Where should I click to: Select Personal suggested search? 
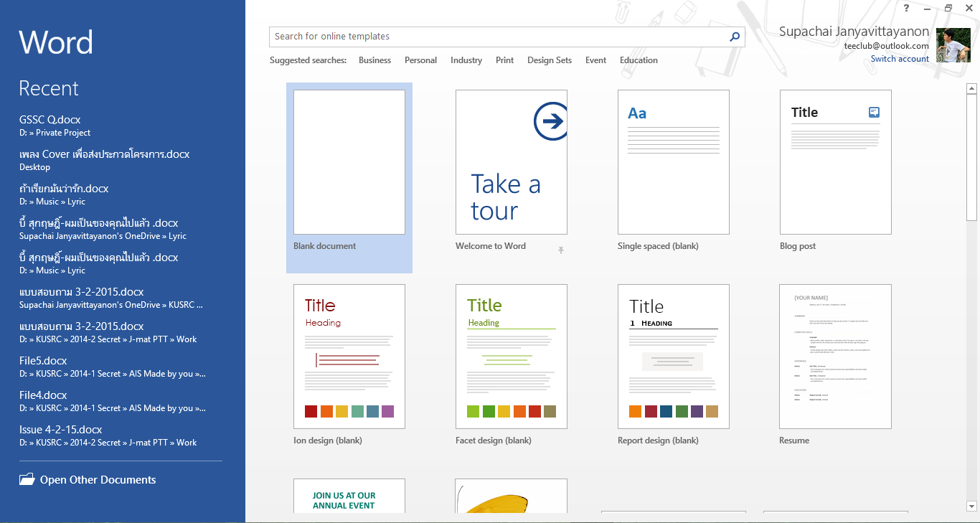pos(420,60)
